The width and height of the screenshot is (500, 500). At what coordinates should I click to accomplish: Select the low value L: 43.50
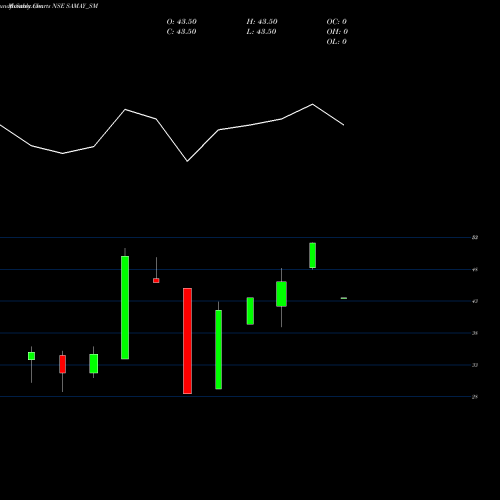coord(261,32)
